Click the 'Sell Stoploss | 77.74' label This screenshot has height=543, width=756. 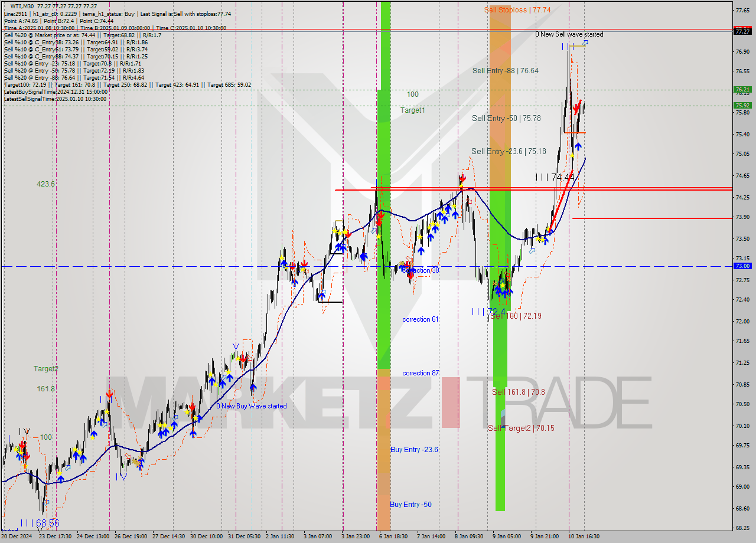point(517,10)
